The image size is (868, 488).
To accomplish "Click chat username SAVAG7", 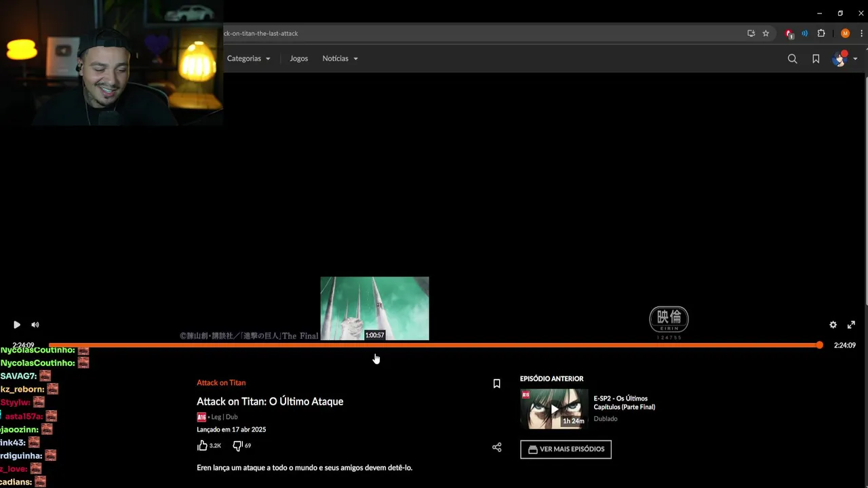I will [x=18, y=376].
